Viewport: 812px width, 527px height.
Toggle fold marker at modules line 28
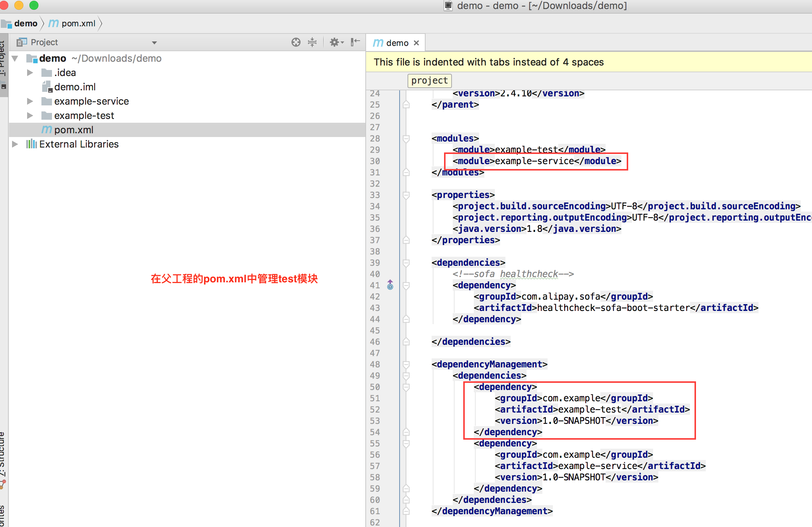(x=406, y=139)
